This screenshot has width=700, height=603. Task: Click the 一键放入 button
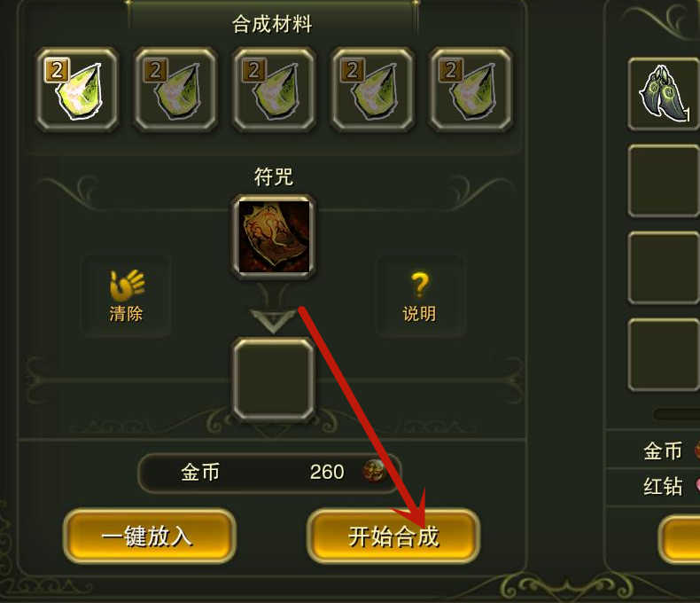149,536
